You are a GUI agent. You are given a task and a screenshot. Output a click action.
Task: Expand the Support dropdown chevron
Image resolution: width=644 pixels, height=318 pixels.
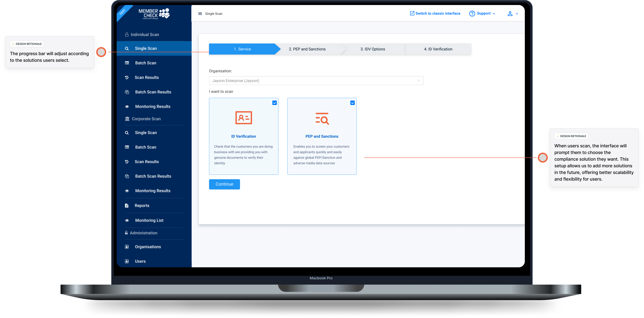pyautogui.click(x=494, y=14)
